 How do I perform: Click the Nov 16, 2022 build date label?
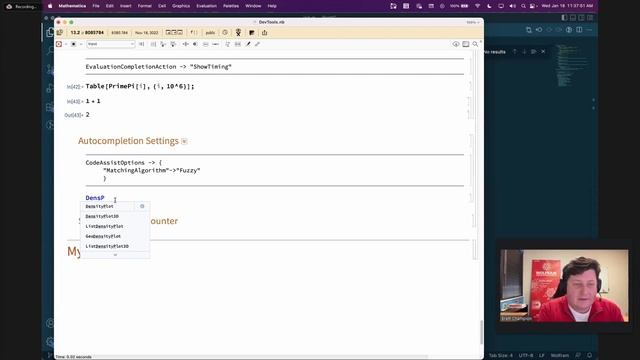pyautogui.click(x=147, y=33)
